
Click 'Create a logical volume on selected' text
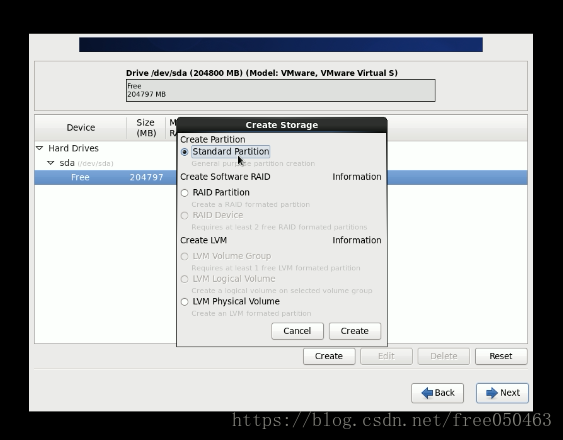click(282, 291)
